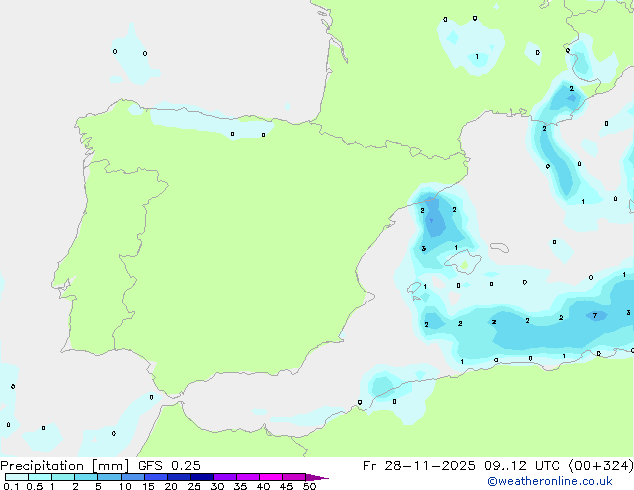Viewport: 634px width, 490px height.
Task: Select the 2–5 mm legend color box
Action: pyautogui.click(x=86, y=477)
